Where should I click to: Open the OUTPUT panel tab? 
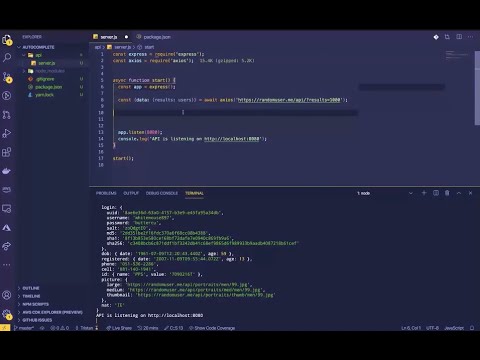131,193
